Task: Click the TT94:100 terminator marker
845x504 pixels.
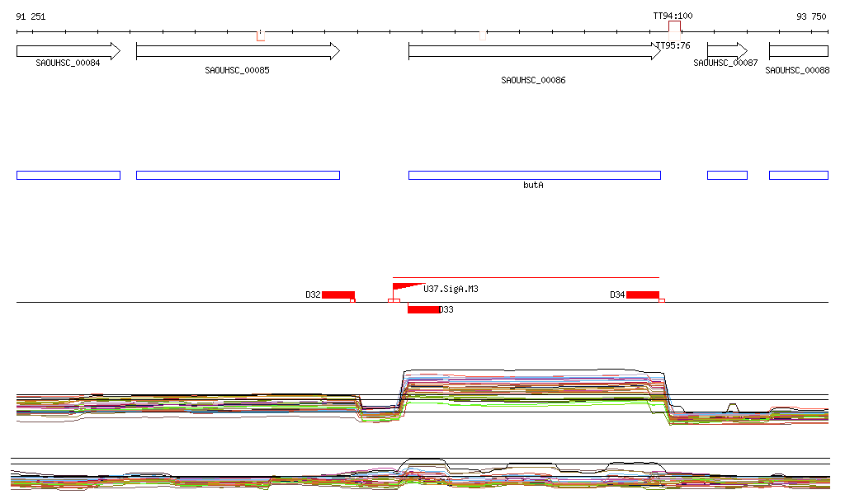Action: pyautogui.click(x=674, y=27)
